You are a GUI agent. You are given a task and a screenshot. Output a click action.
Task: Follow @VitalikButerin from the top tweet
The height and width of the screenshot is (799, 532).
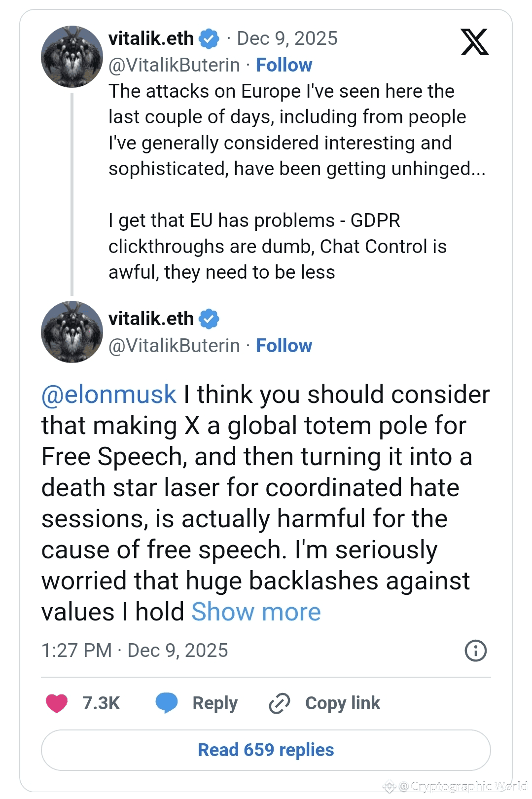284,65
